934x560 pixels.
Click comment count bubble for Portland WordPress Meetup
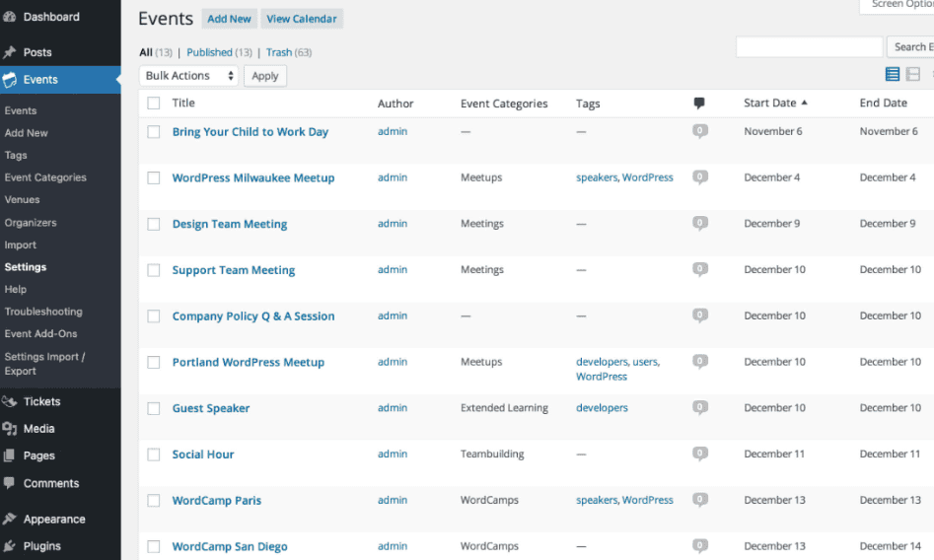[x=700, y=362]
